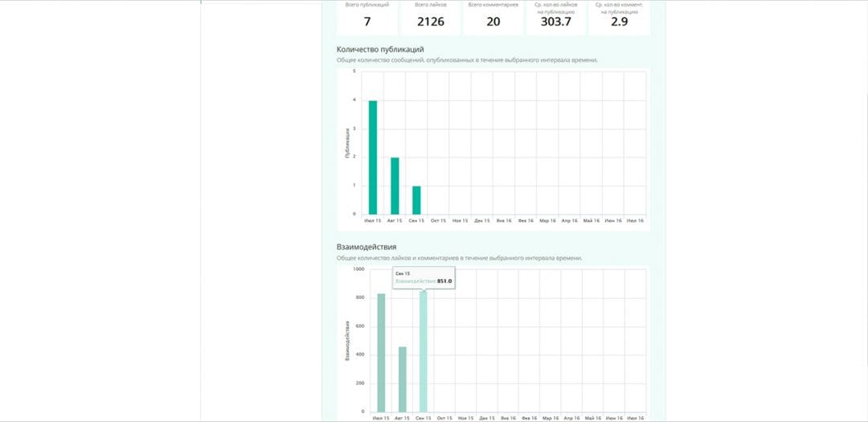Screen dimensions: 868x422
Task: Click 'Янв 16' label on publications chart axis
Action: pyautogui.click(x=504, y=219)
